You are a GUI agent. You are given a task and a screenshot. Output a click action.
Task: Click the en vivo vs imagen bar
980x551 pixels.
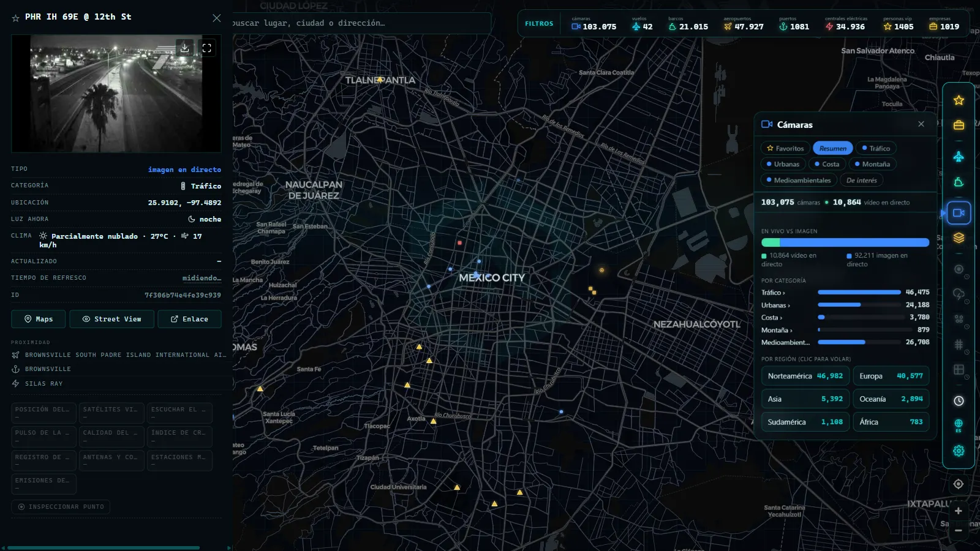pos(845,242)
